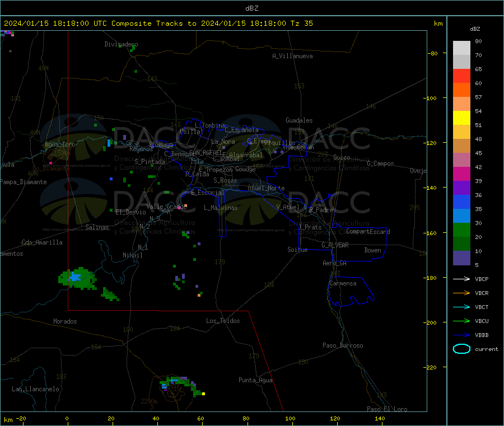This screenshot has height=426, width=504.
Task: Click the S_Pintada map label
Action: point(150,162)
